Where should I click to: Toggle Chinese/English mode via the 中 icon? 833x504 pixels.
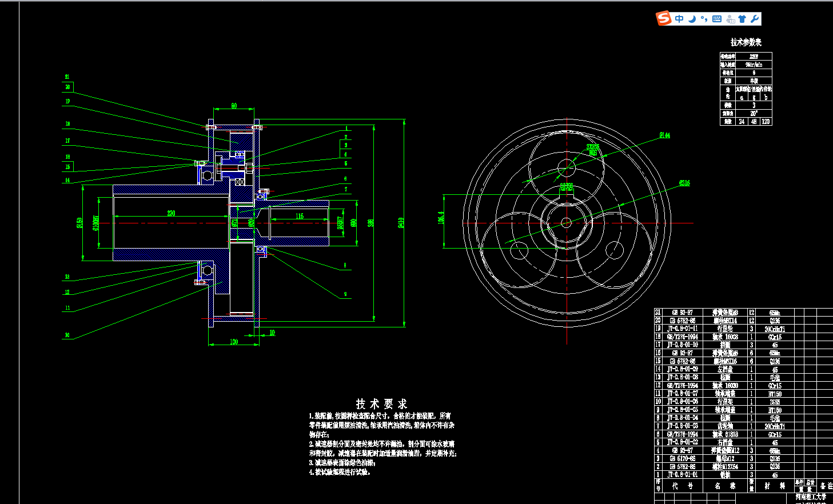coord(679,19)
